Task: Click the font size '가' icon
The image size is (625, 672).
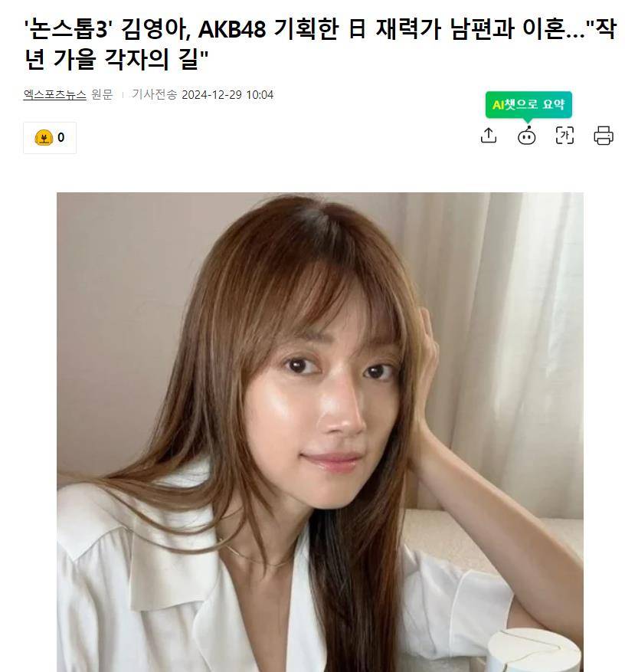Action: coord(564,136)
